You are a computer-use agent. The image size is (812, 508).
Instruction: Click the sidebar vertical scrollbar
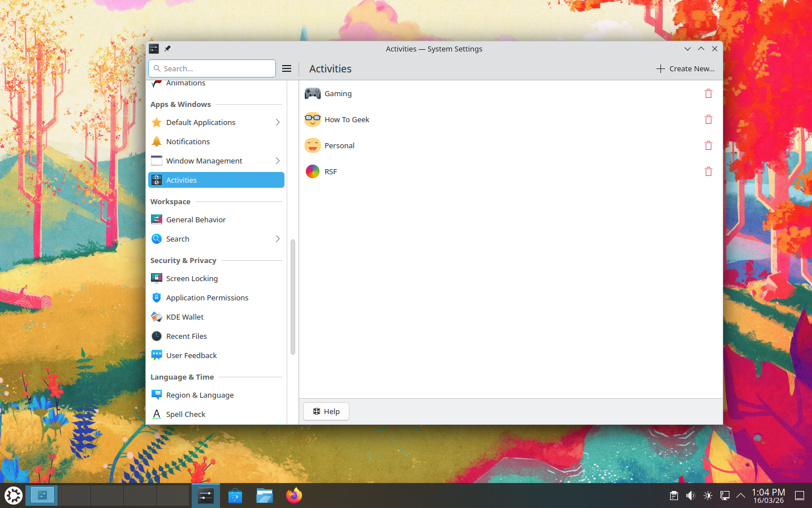[293, 297]
